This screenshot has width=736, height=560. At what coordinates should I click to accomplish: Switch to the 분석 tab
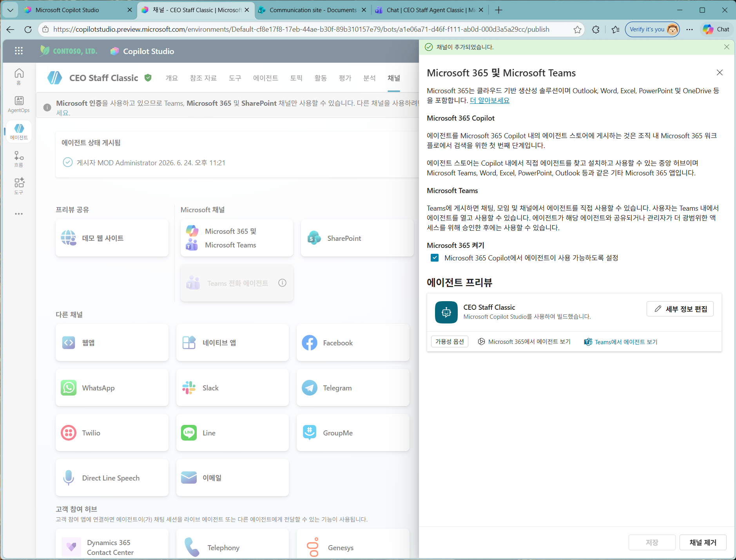click(369, 78)
